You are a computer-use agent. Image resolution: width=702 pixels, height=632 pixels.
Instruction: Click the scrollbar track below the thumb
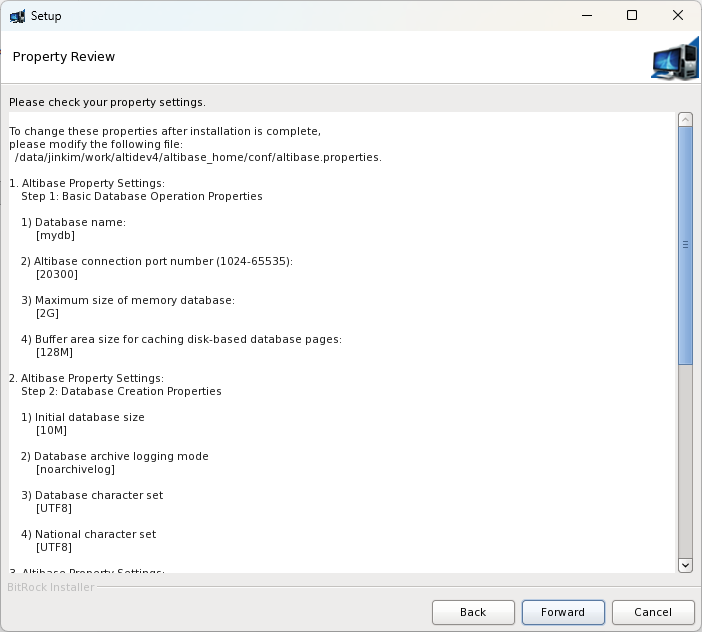685,460
